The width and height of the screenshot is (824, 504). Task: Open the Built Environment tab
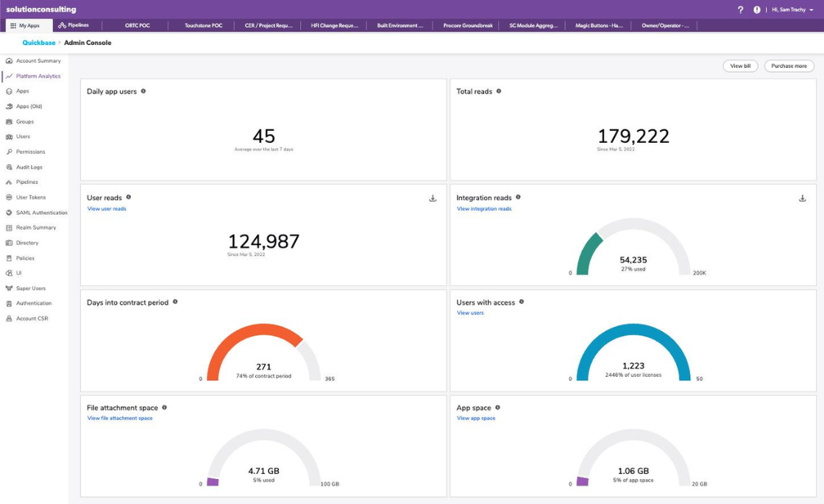click(400, 25)
